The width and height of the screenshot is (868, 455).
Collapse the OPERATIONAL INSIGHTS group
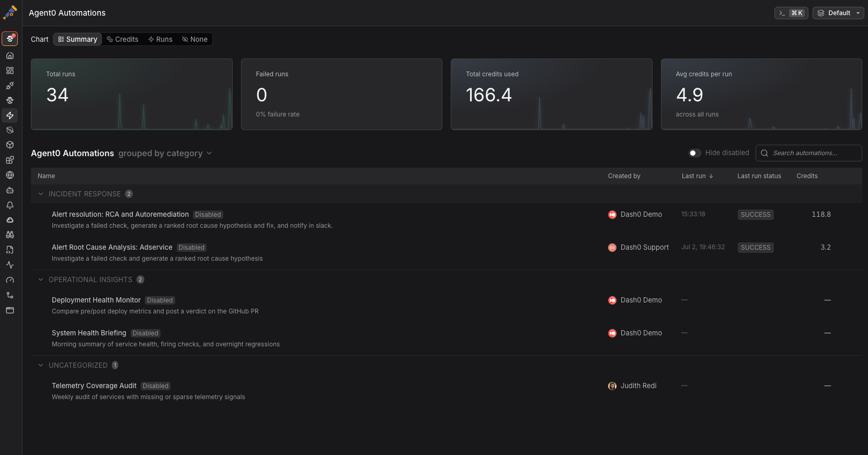tap(41, 279)
